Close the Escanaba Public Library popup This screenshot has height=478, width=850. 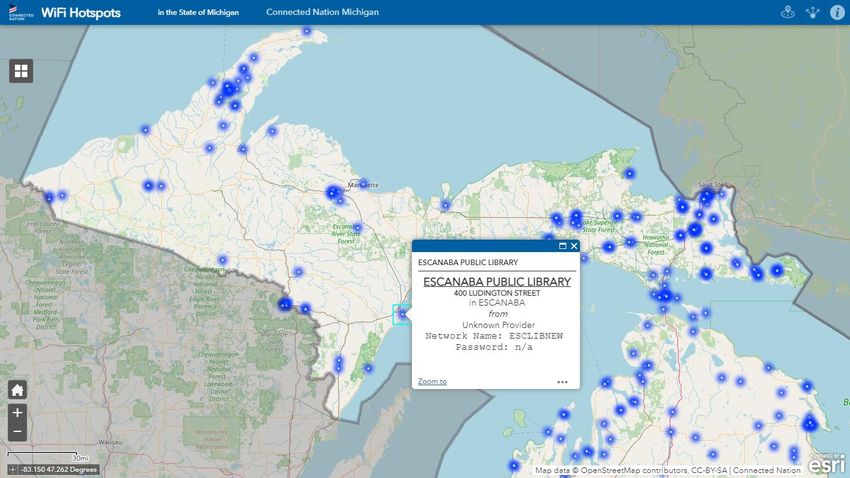tap(574, 245)
